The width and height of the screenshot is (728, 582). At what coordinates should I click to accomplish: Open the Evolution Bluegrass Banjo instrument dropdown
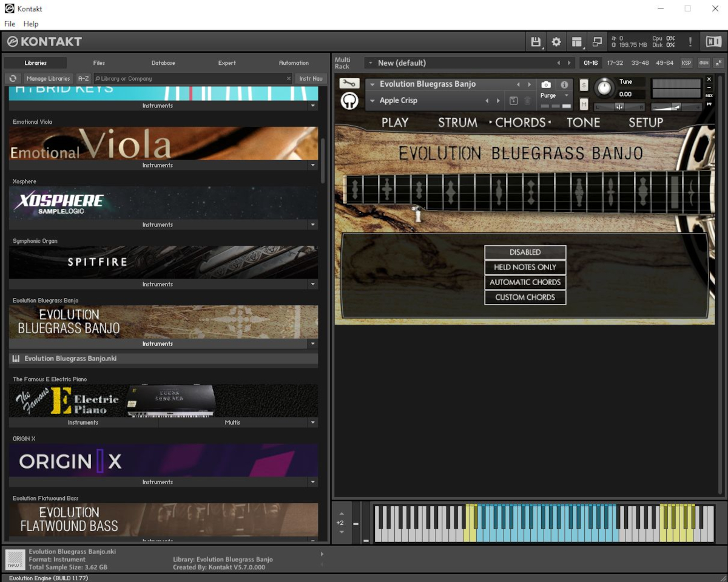[372, 84]
